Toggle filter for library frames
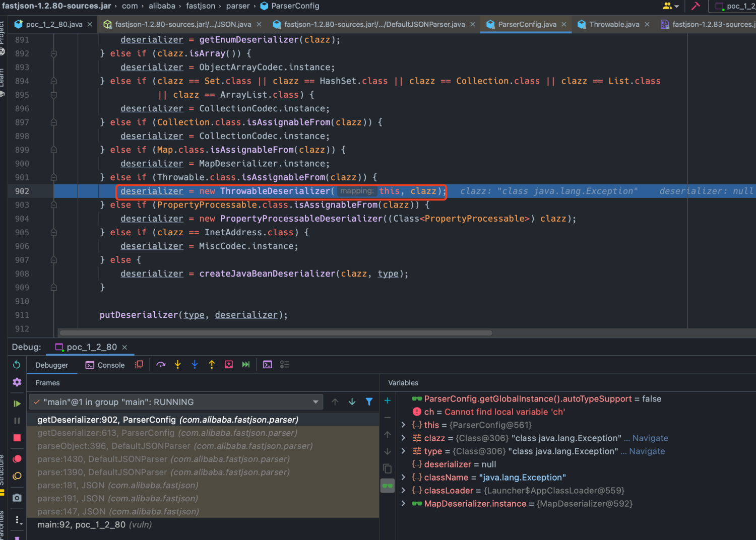 (369, 401)
